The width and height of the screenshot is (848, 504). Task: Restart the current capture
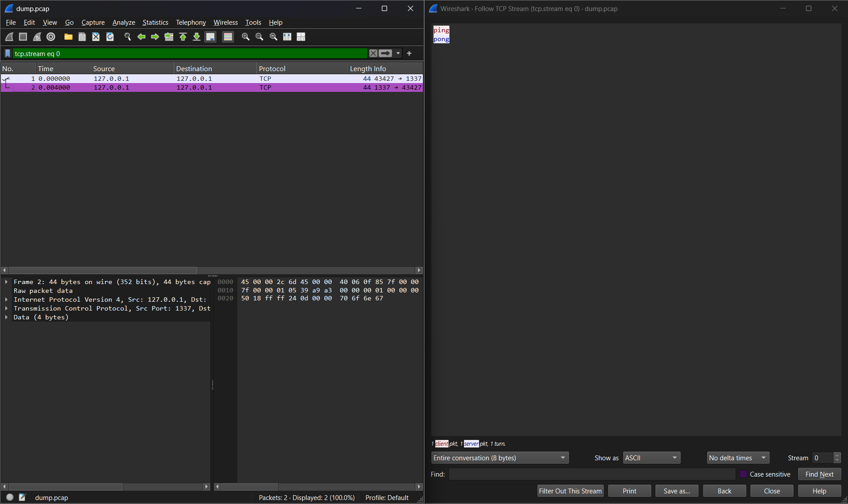[37, 37]
